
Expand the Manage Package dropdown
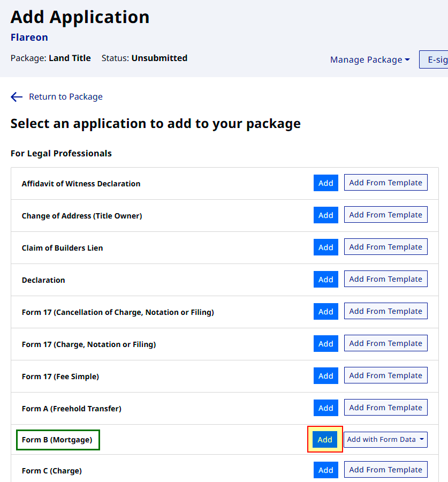click(x=370, y=59)
